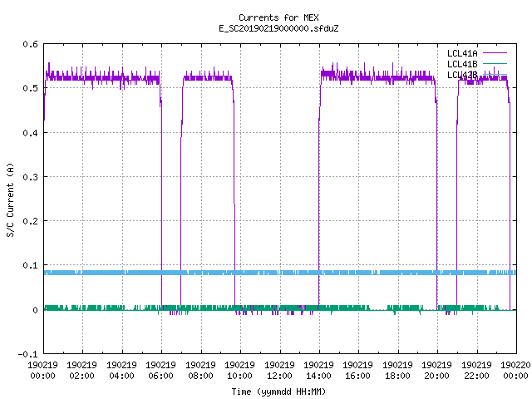Click the purple LCL41A legend line sample
532x399 pixels.
tap(495, 53)
